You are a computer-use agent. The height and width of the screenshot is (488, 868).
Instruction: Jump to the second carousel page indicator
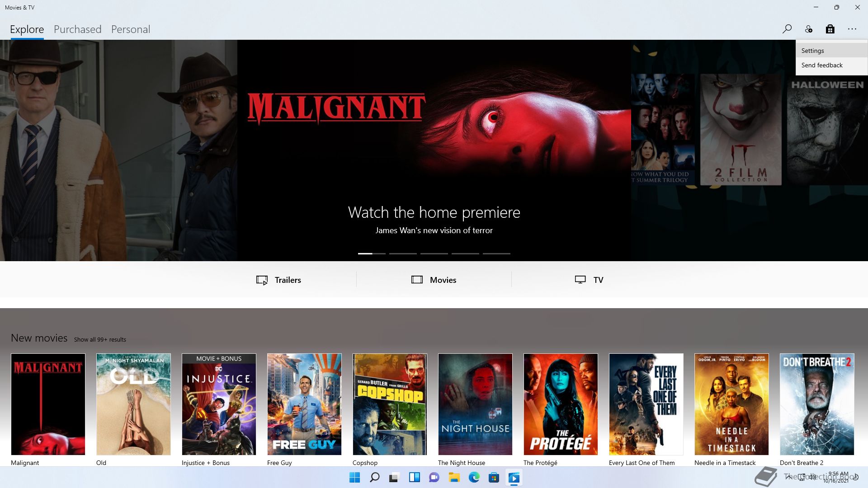pyautogui.click(x=403, y=253)
